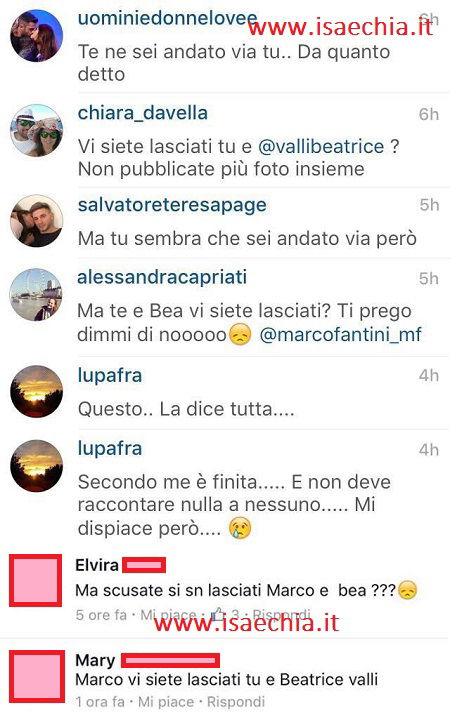Open Elvira's name on her comment
450x719 pixels.
pos(97,565)
